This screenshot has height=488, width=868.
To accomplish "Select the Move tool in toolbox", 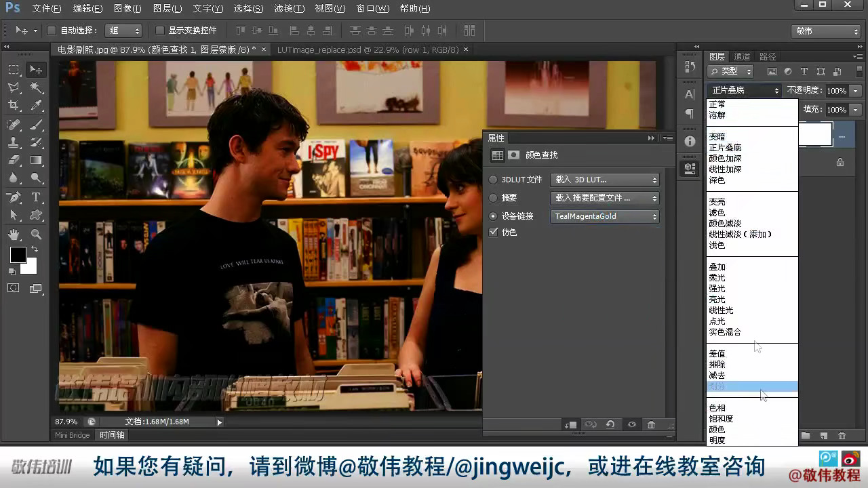I will 36,70.
